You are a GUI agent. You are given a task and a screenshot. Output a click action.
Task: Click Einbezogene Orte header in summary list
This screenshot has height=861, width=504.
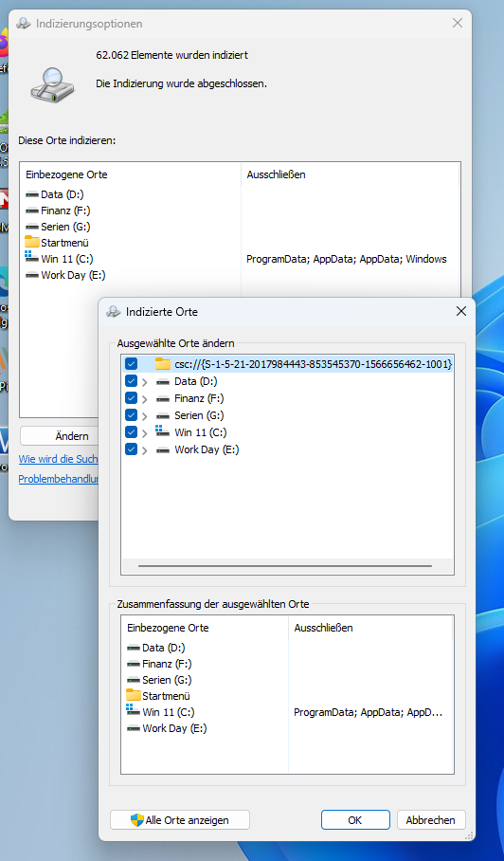coord(168,628)
